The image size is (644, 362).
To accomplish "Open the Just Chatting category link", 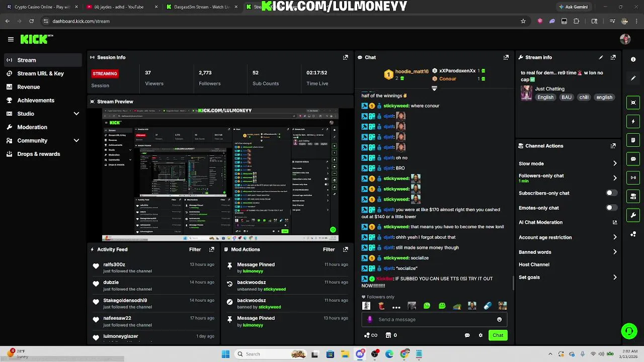I will [x=549, y=89].
